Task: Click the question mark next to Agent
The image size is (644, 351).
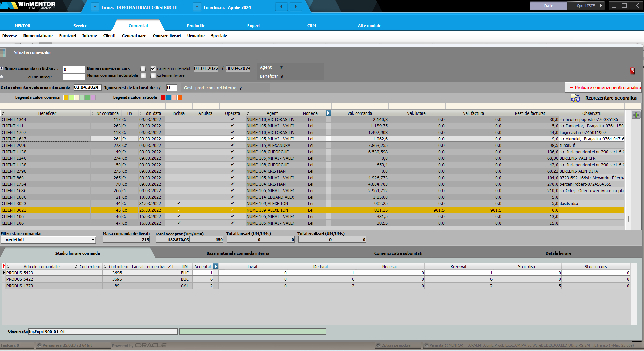Action: tap(281, 68)
